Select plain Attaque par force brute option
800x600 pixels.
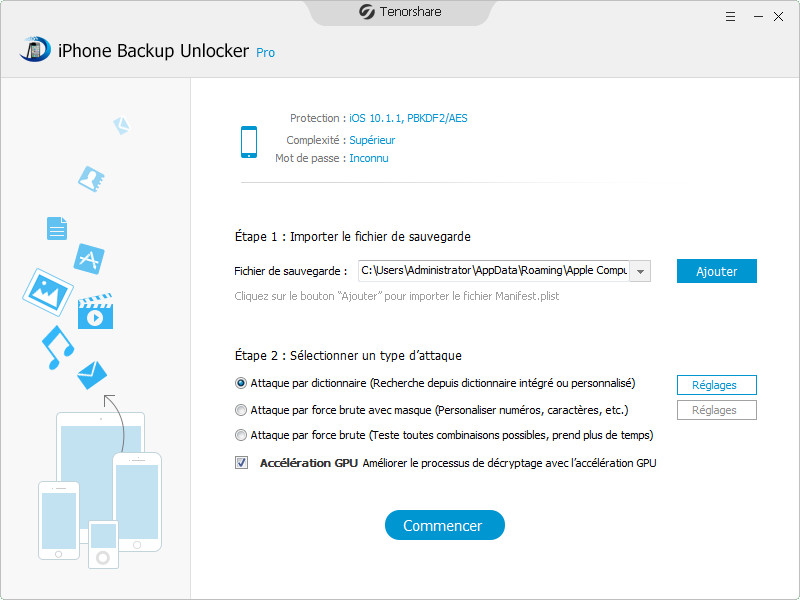[x=241, y=435]
